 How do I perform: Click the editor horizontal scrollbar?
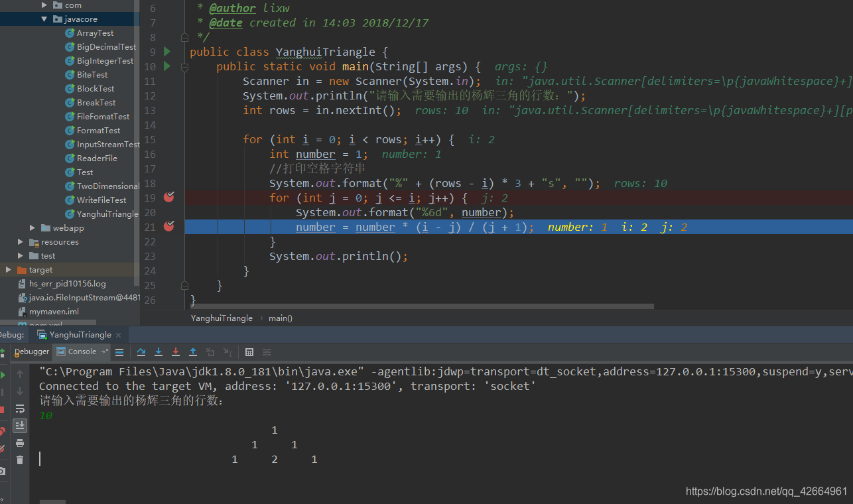(x=423, y=306)
